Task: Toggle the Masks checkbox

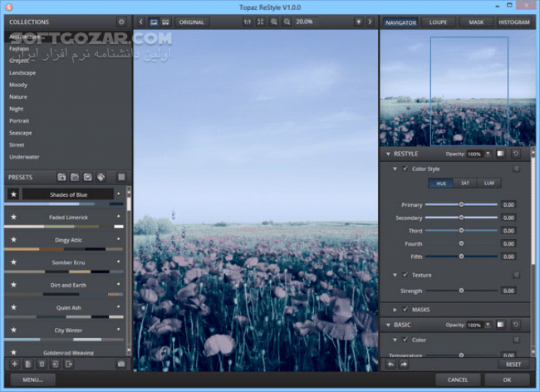Action: pyautogui.click(x=405, y=310)
